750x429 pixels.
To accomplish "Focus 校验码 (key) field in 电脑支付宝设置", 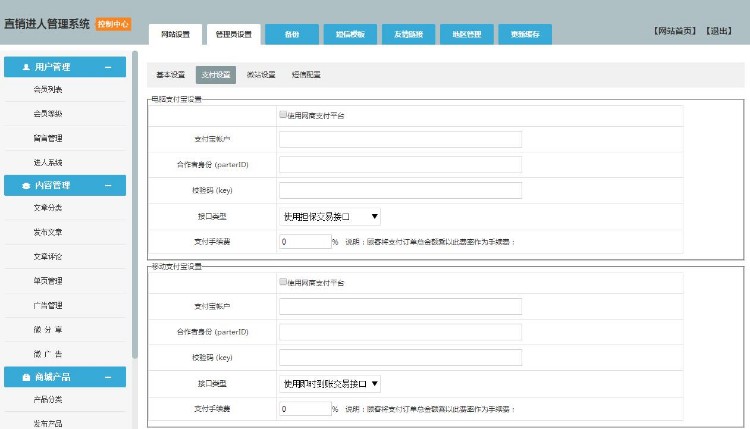I will pyautogui.click(x=400, y=190).
